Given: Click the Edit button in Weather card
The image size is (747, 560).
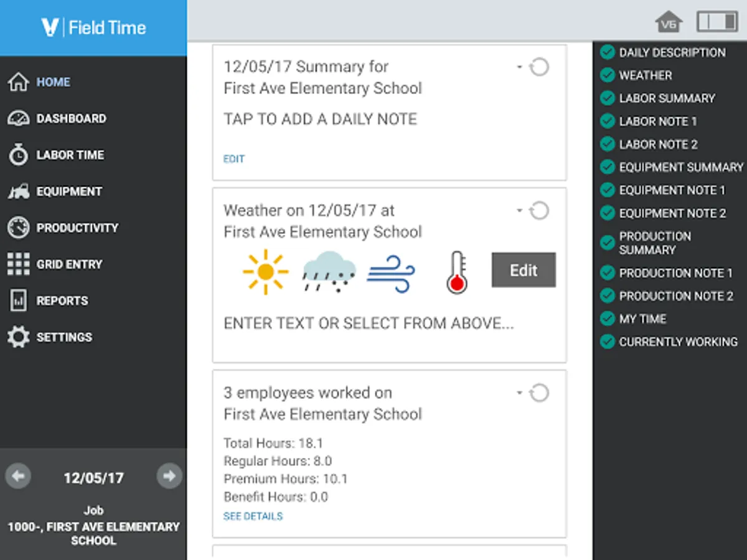Looking at the screenshot, I should [524, 270].
